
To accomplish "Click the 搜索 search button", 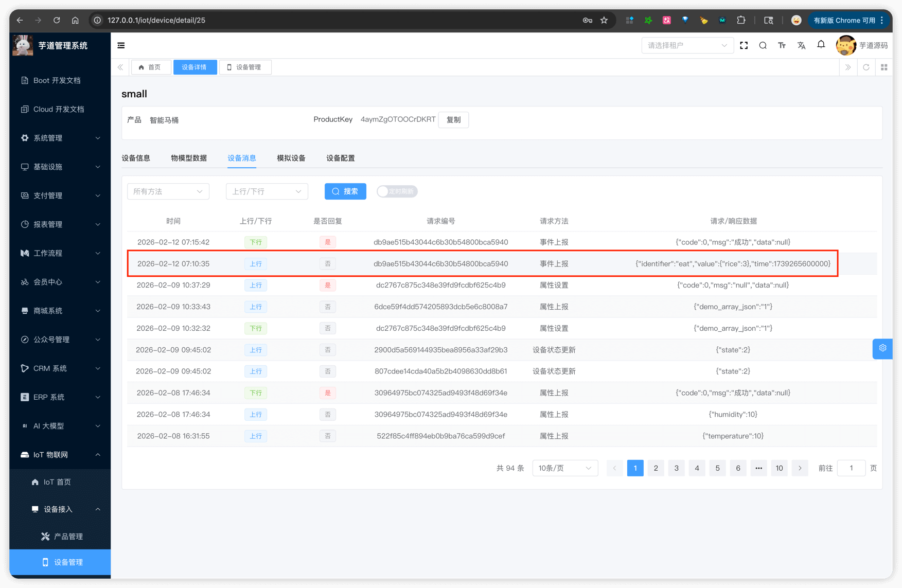I will 345,191.
